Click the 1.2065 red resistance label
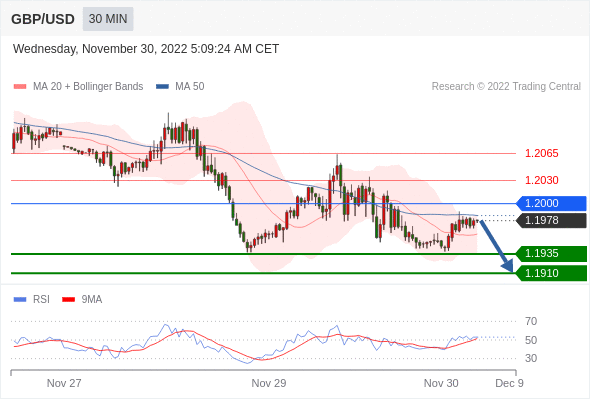Viewport: 590px width, 400px height. click(541, 153)
